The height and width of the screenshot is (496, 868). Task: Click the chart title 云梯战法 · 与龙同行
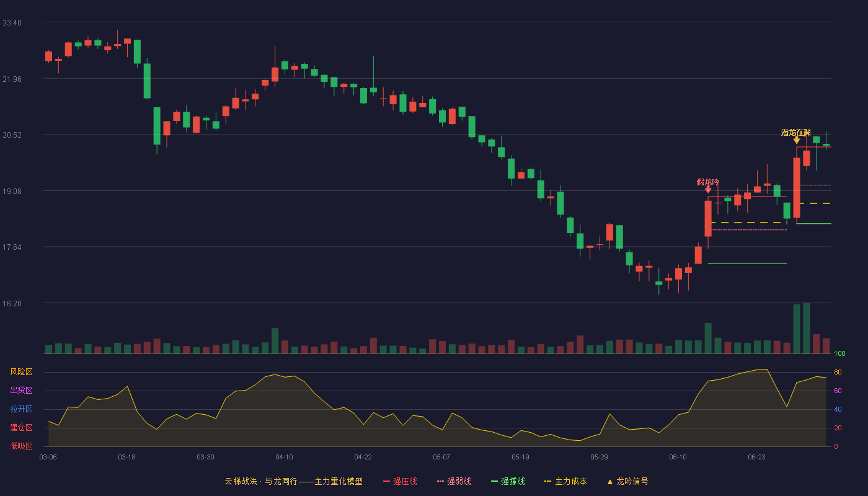pyautogui.click(x=260, y=482)
